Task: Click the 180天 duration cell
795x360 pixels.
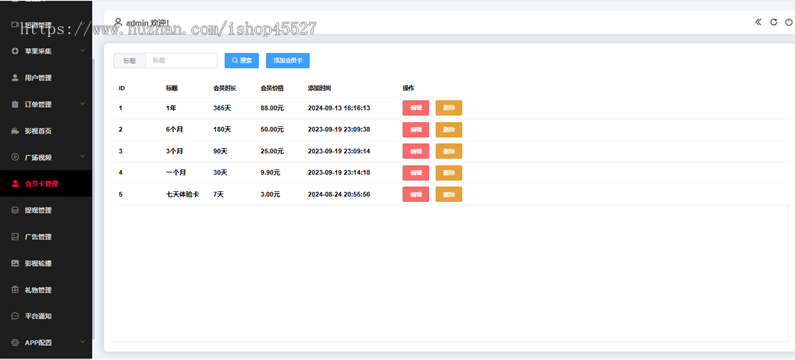Action: point(222,129)
